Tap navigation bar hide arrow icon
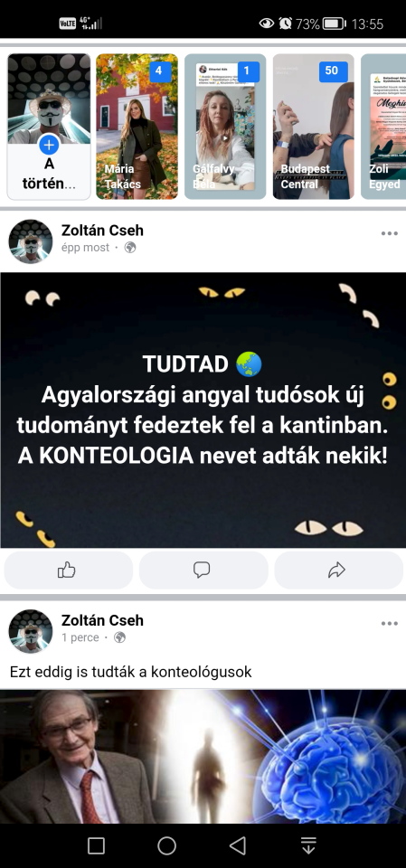Image resolution: width=406 pixels, height=868 pixels. tap(308, 845)
